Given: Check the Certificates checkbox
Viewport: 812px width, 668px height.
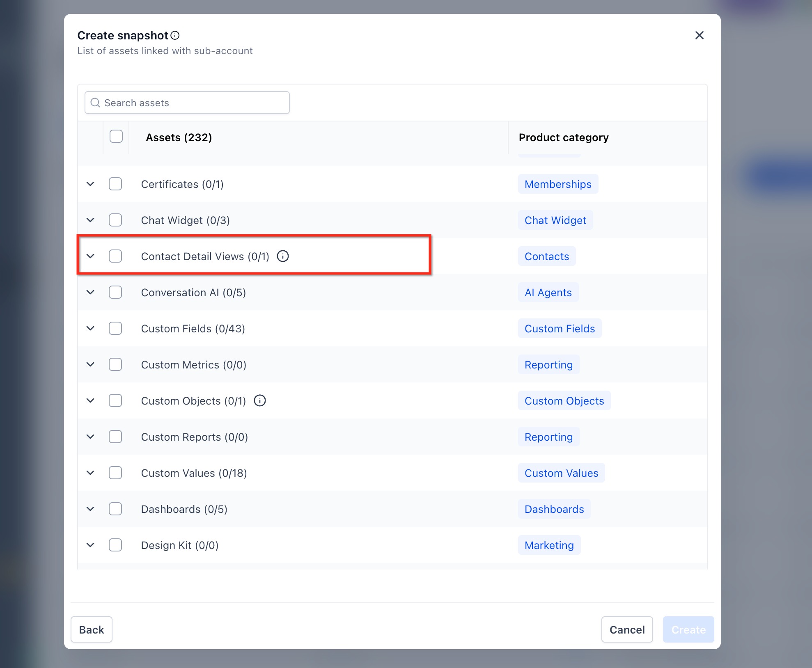Looking at the screenshot, I should click(115, 184).
